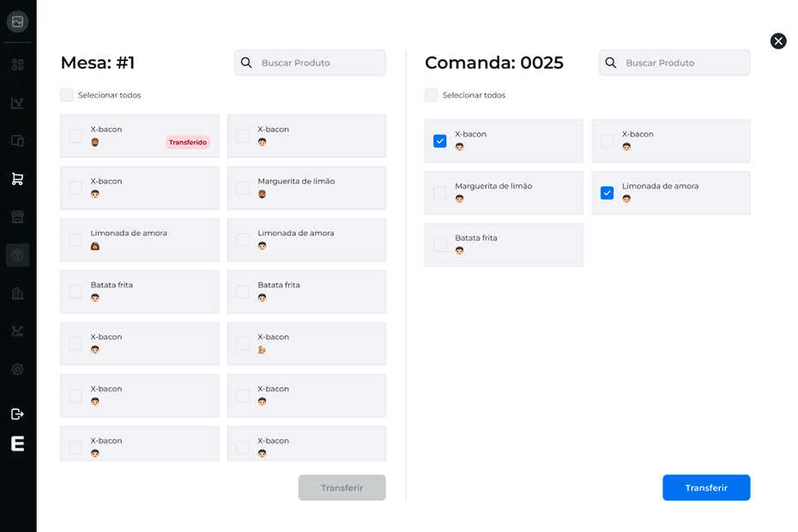The image size is (798, 532).
Task: Open the store front sidebar icon
Action: click(17, 217)
